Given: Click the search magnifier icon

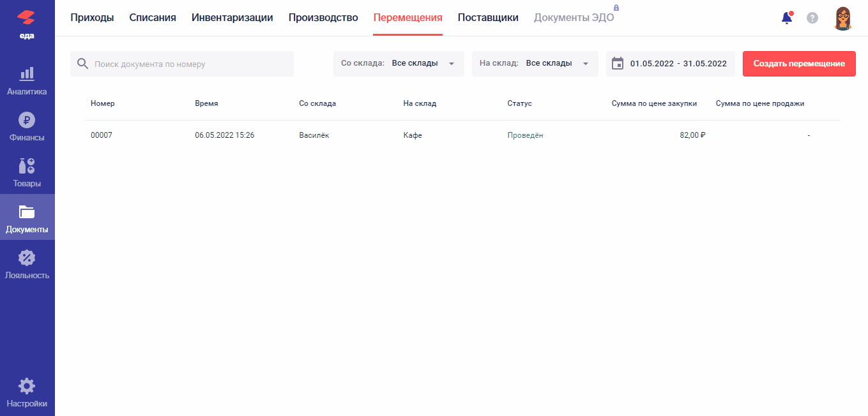Looking at the screenshot, I should click(x=82, y=64).
